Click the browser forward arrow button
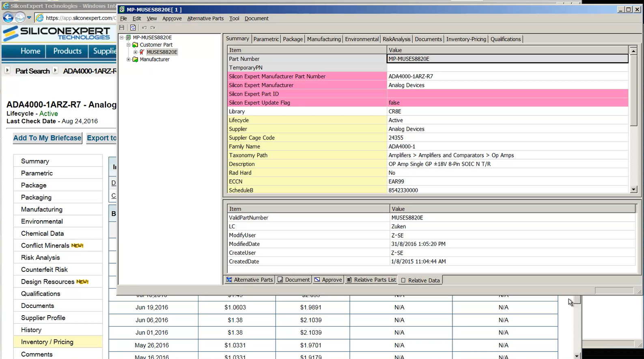Viewport: 644px width, 359px height. click(x=20, y=17)
